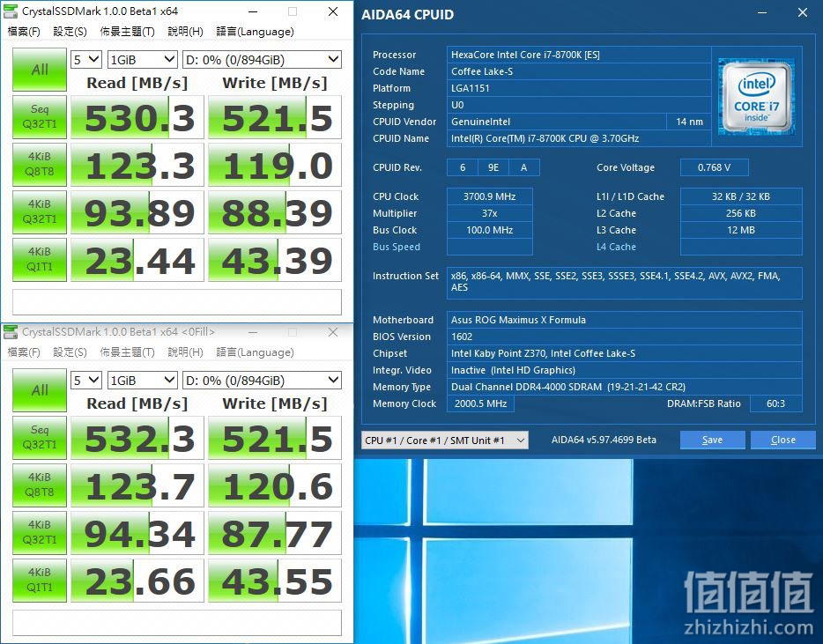Click Seq read result 530.3 in top window
Viewport: 823px width, 644px height.
click(x=137, y=117)
